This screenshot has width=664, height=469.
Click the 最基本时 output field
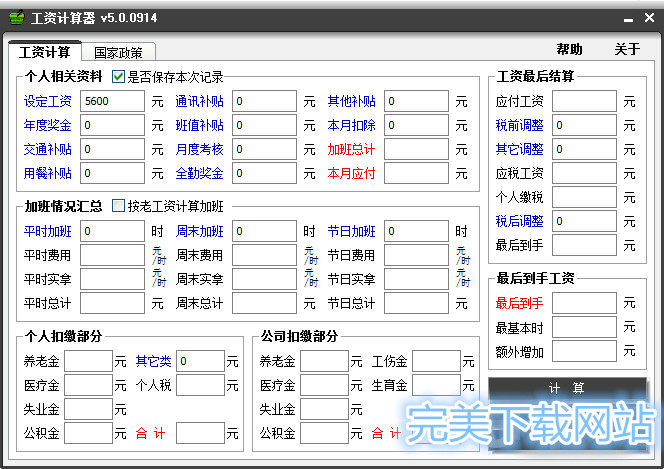coord(584,327)
